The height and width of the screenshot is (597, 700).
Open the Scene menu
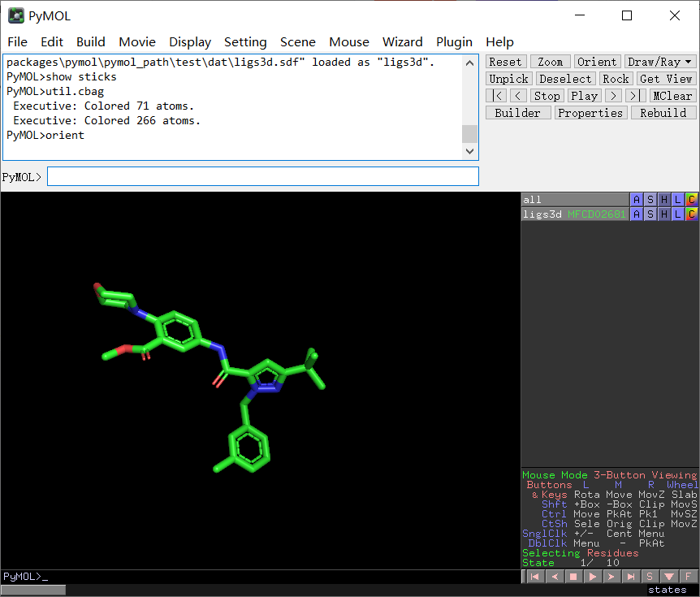tap(298, 42)
